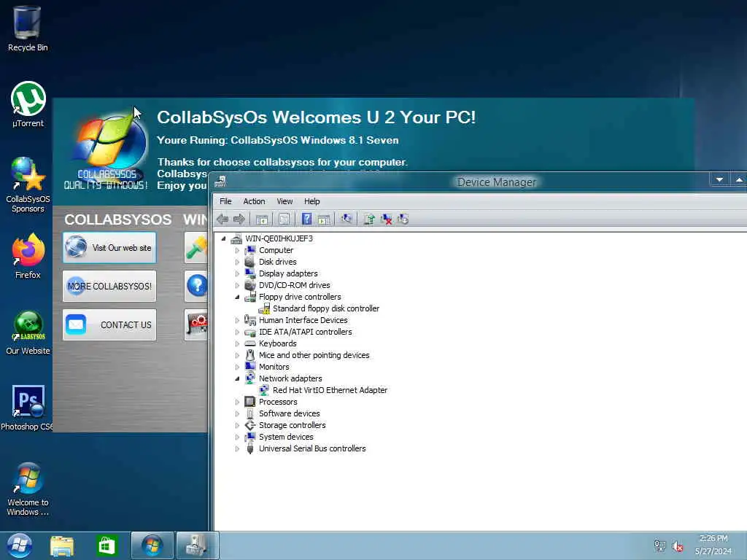Select the Firefox desktop shortcut

click(x=28, y=256)
